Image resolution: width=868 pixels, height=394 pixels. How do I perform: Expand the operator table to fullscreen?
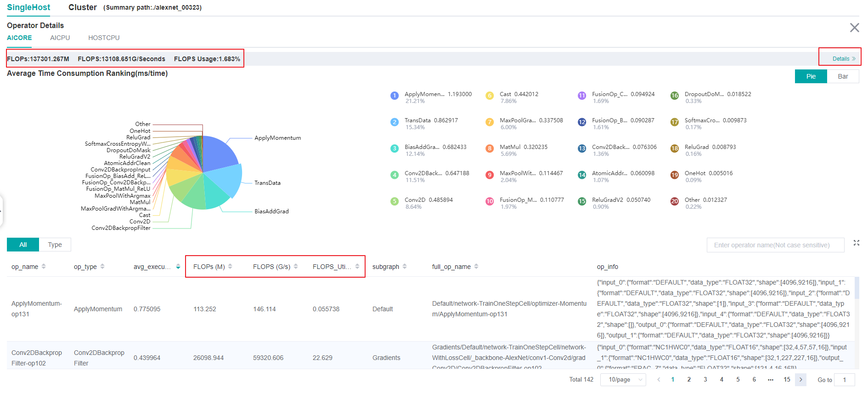[856, 243]
